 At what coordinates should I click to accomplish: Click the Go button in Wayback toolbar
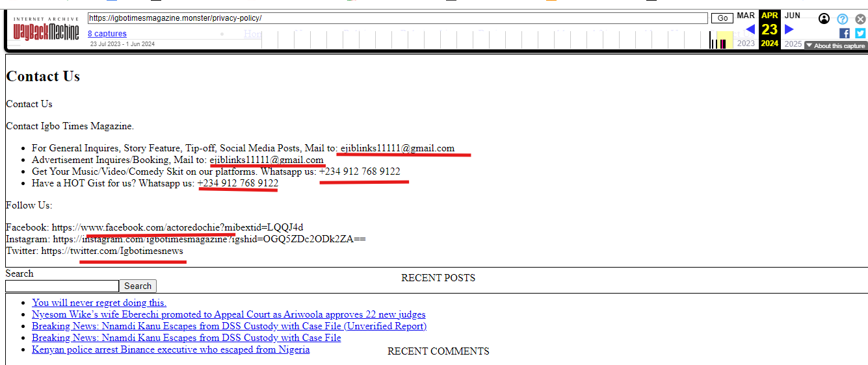(722, 18)
